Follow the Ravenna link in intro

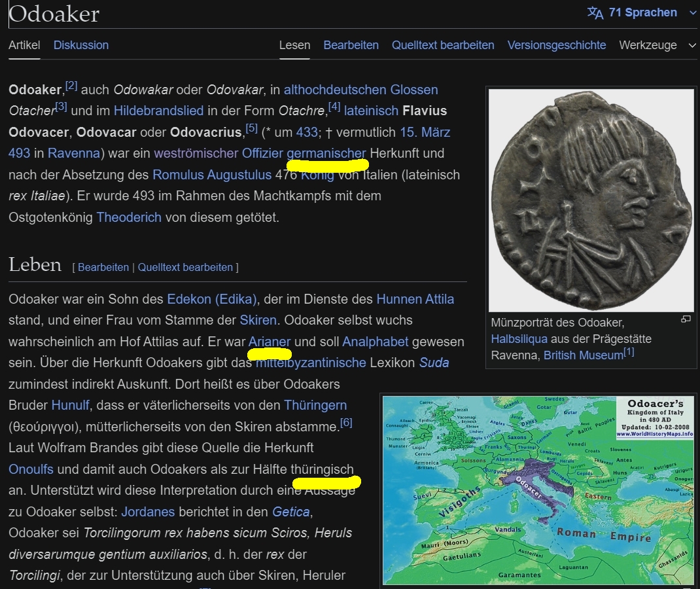[74, 153]
